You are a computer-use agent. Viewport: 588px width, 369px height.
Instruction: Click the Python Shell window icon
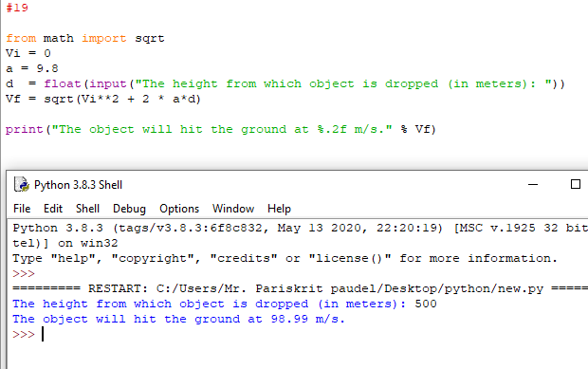[x=22, y=184]
